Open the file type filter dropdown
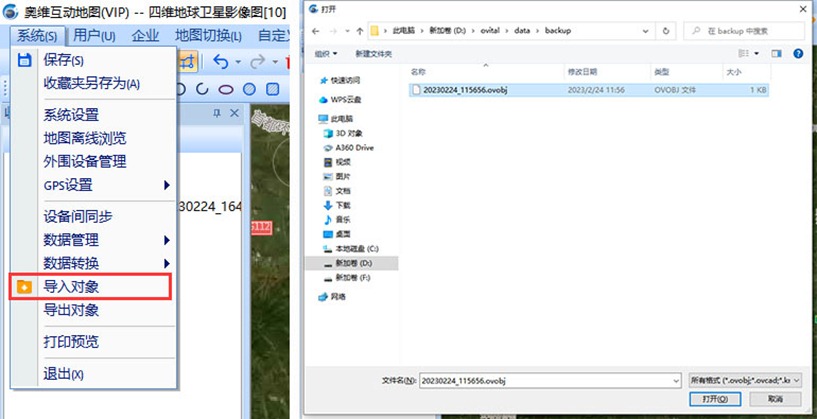The height and width of the screenshot is (419, 817). 745,381
